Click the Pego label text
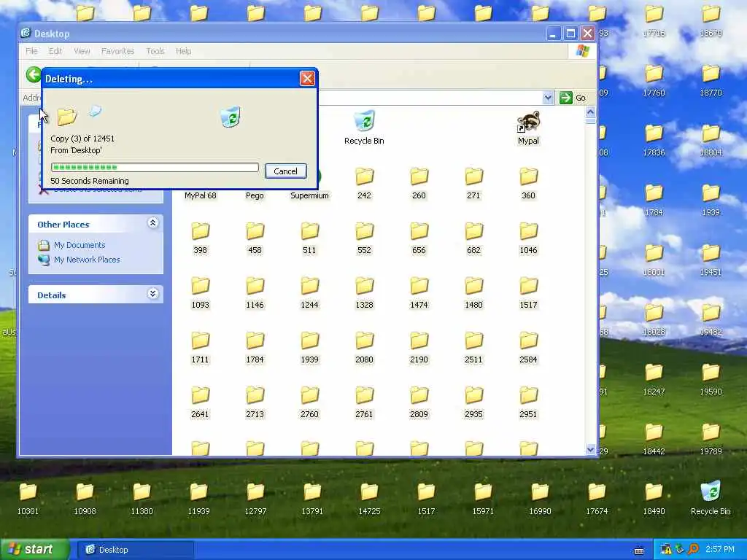 coord(255,195)
